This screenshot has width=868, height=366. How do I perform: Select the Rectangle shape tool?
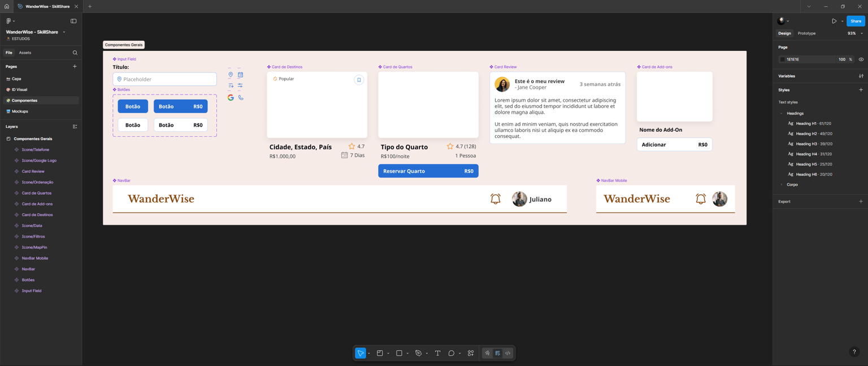[x=399, y=353]
